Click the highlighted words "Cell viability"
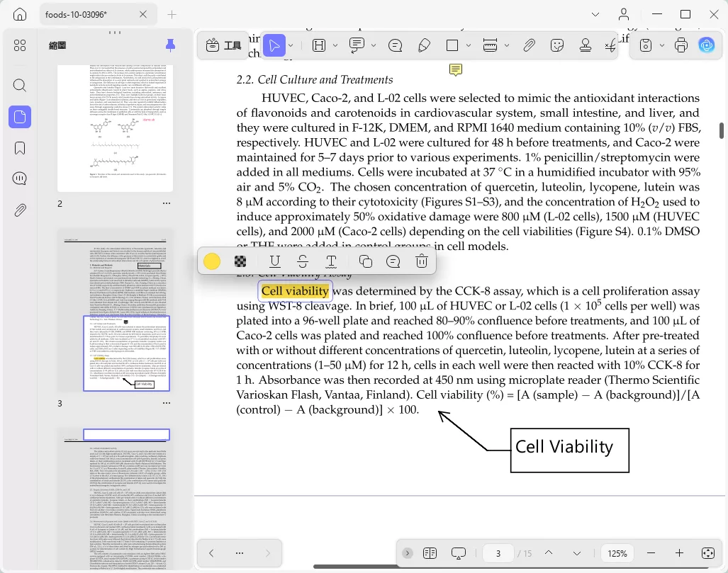 tap(296, 291)
